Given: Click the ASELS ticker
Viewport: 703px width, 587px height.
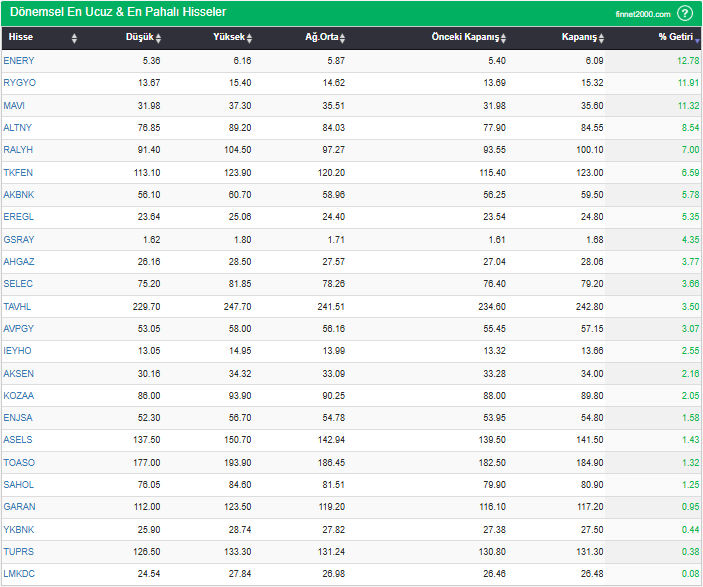Looking at the screenshot, I should [x=18, y=441].
